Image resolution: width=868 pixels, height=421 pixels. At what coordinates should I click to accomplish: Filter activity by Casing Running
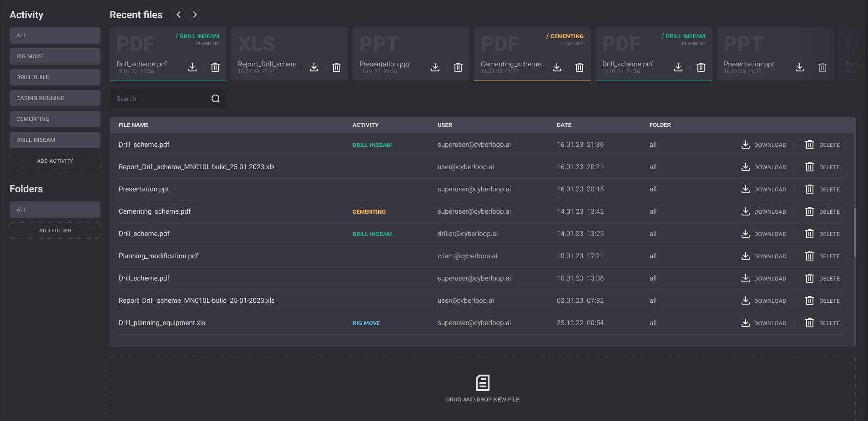point(55,98)
